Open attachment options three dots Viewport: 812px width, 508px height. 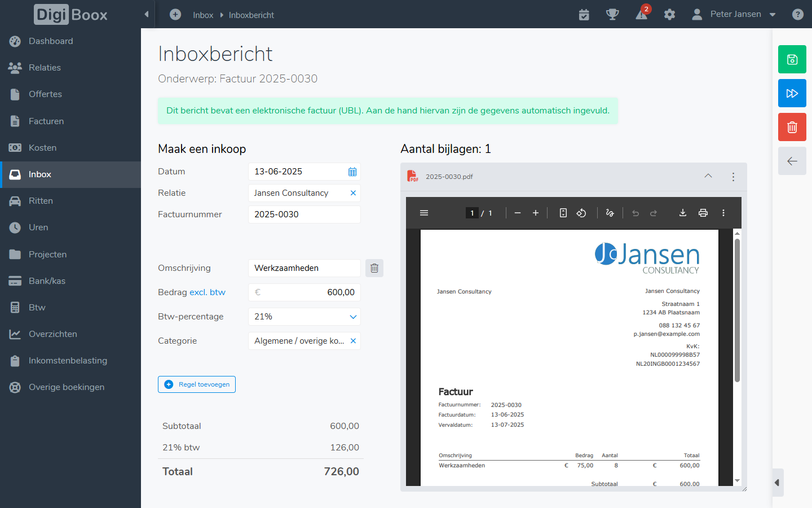click(733, 177)
